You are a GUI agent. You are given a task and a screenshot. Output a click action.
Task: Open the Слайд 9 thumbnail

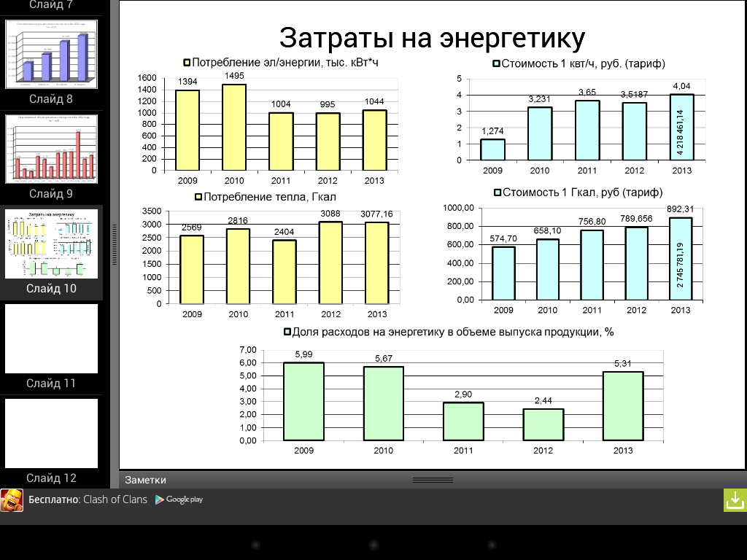pos(51,149)
